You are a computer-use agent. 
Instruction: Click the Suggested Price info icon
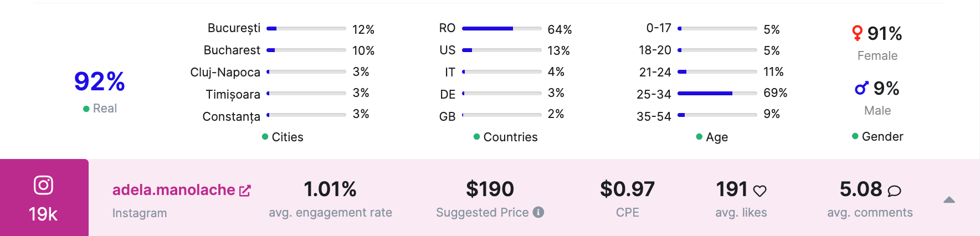[538, 212]
